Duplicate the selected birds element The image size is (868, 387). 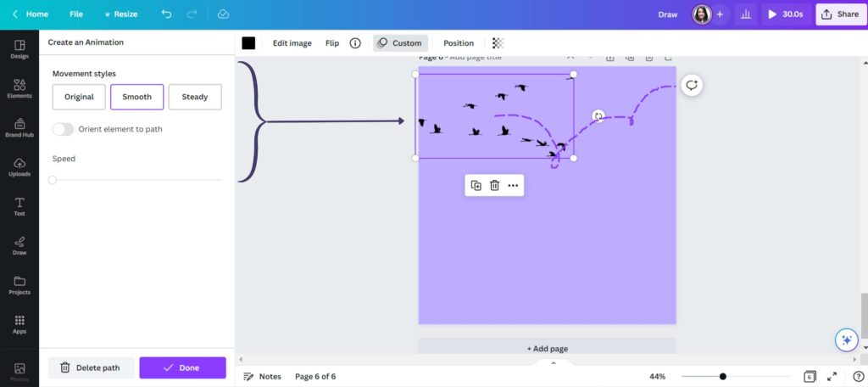click(x=476, y=185)
